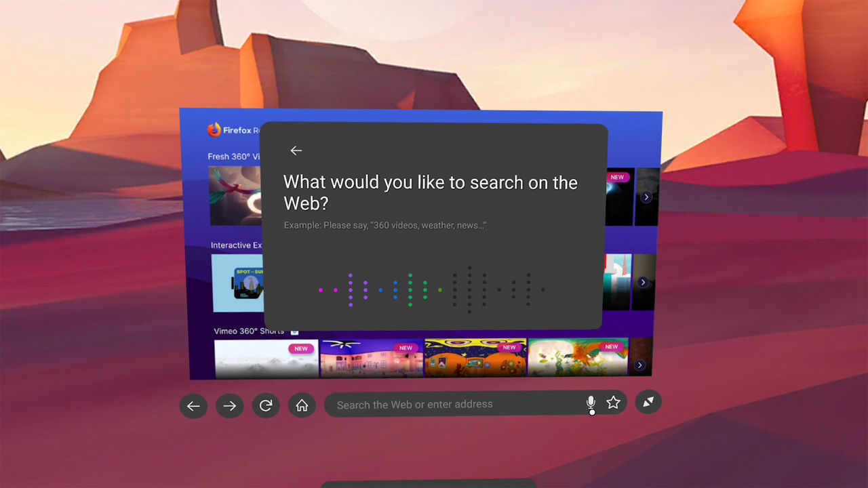Reload the page with the refresh icon

coord(266,406)
